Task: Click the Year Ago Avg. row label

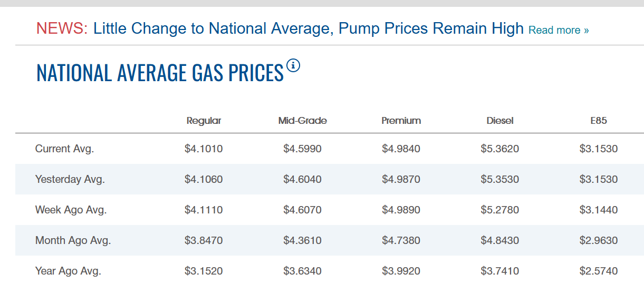Action: pyautogui.click(x=68, y=271)
